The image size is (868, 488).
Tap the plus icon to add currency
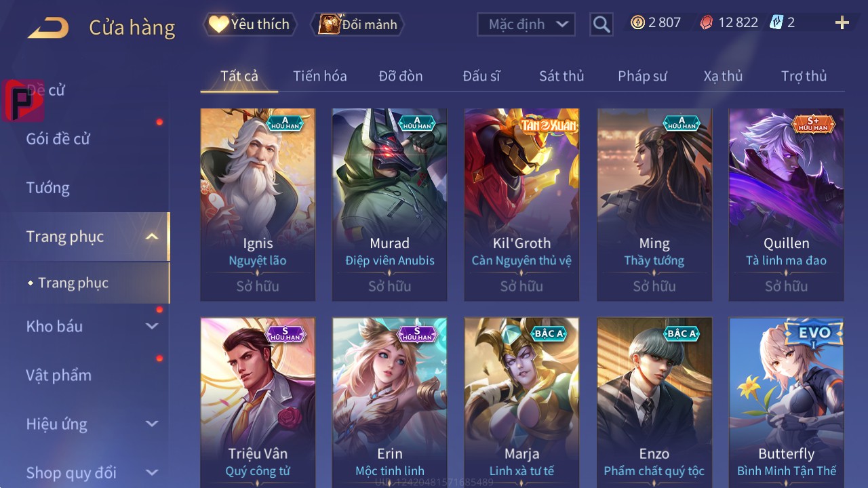pos(842,23)
